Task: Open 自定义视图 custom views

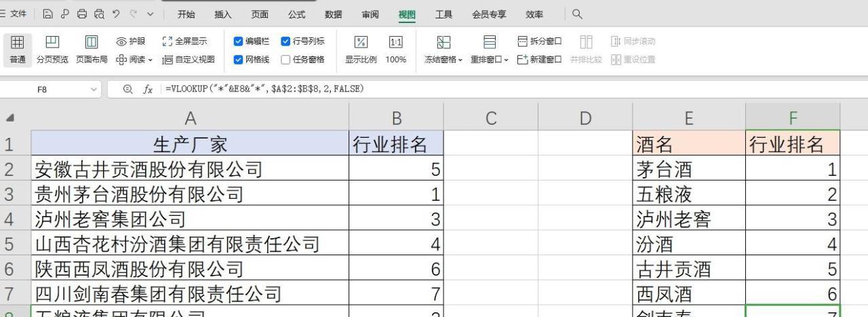Action: tap(189, 59)
